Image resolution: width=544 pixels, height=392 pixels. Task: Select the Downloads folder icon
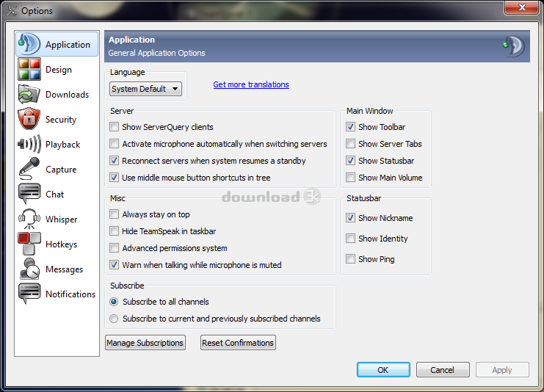[29, 95]
